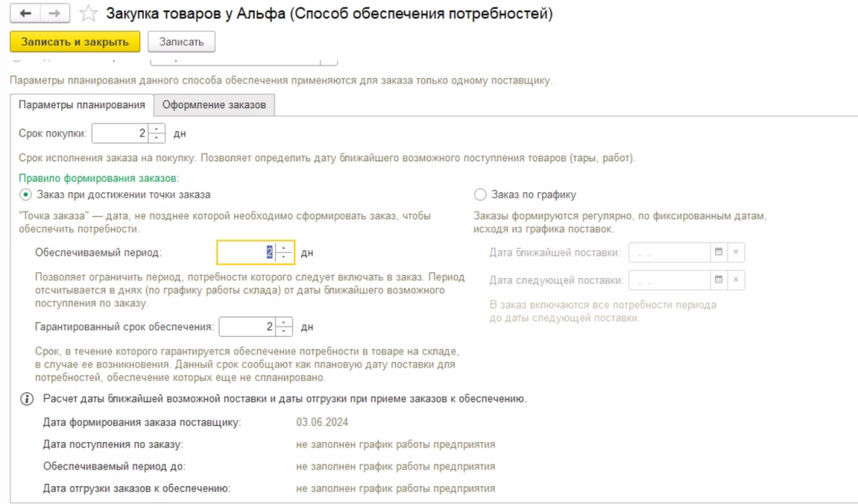Switch to Оформление заказов tab
The height and width of the screenshot is (504, 858).
point(214,105)
